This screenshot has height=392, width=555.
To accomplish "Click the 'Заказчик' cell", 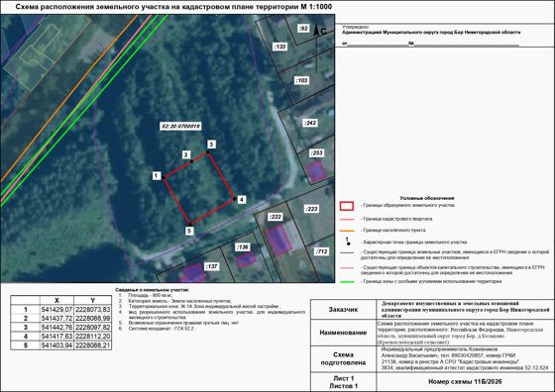I will pyautogui.click(x=343, y=310).
